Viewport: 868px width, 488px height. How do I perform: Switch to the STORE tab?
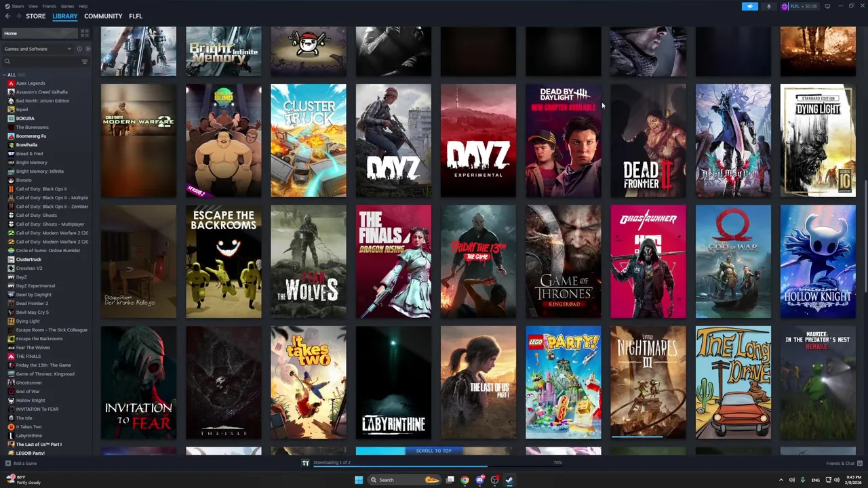pos(36,16)
